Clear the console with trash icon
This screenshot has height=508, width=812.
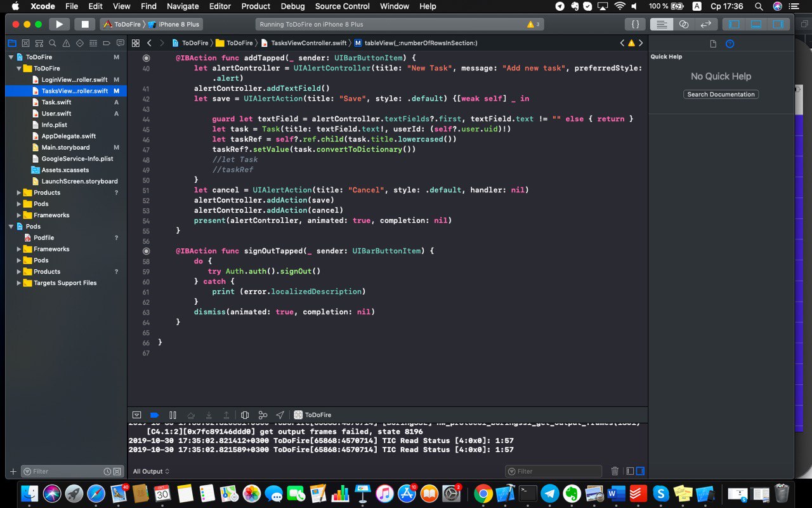(615, 471)
